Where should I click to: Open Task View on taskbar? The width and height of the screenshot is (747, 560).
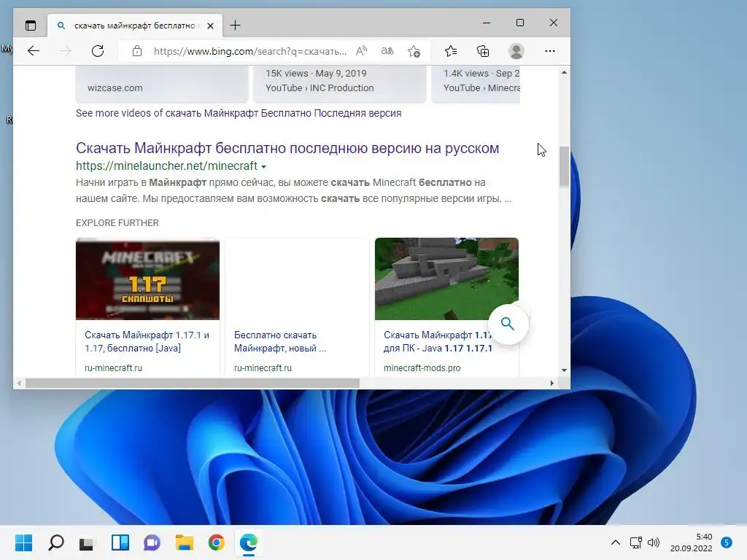(87, 542)
